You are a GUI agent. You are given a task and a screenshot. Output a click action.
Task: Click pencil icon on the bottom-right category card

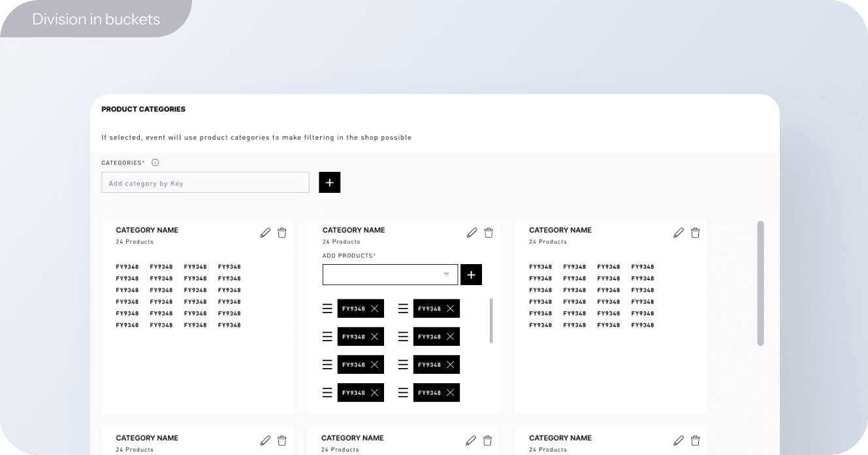[x=679, y=441]
